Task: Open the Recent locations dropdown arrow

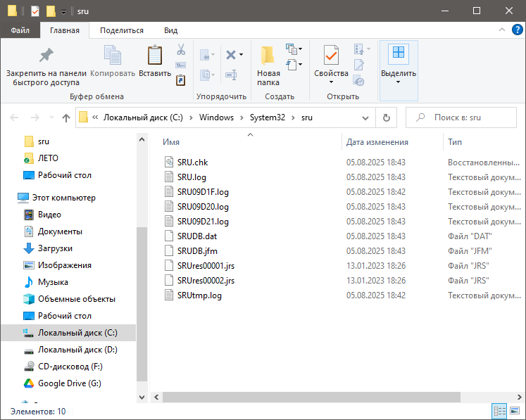Action: click(x=51, y=117)
